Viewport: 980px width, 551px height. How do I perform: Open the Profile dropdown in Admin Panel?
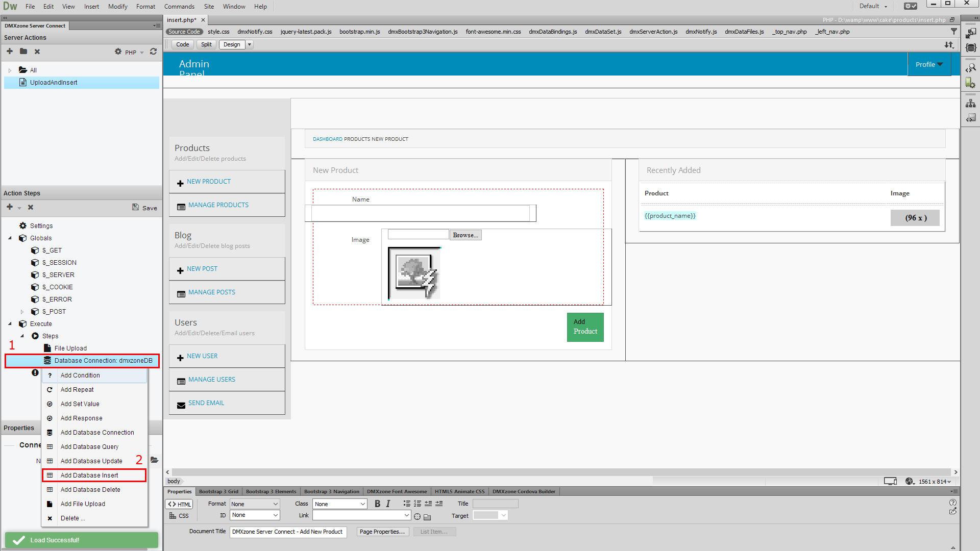[x=929, y=65]
